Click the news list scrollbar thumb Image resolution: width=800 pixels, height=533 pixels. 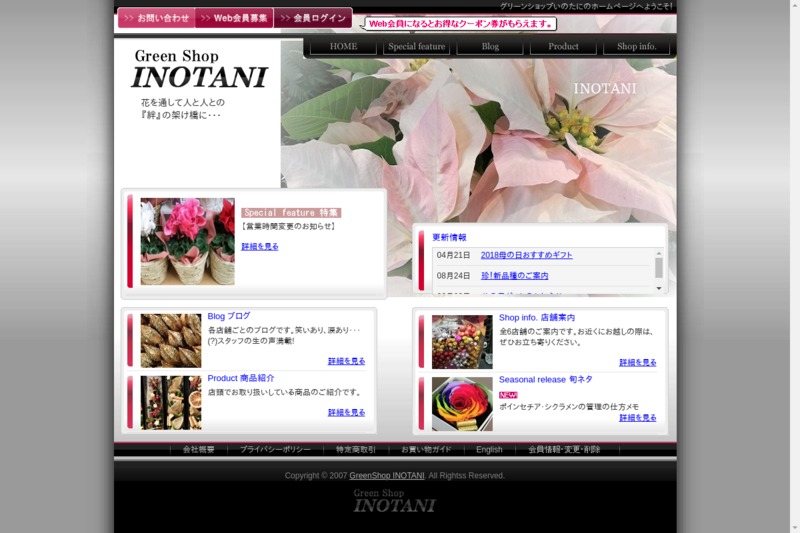tap(659, 268)
